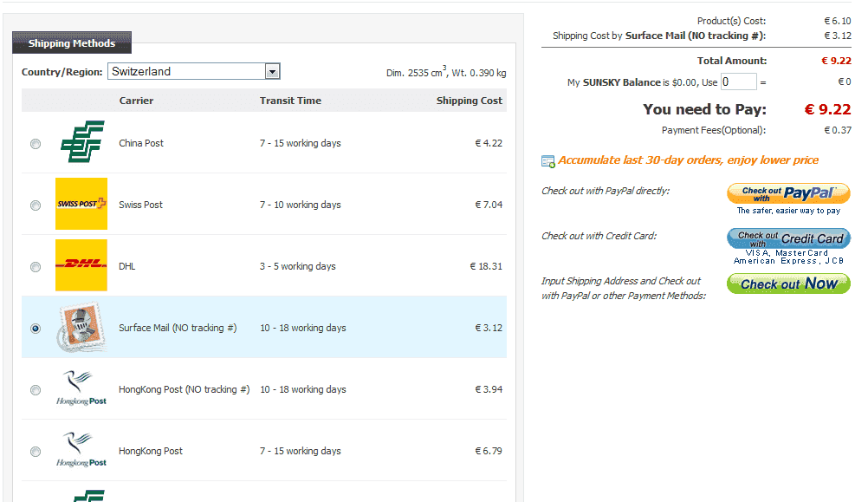868x502 pixels.
Task: Click the Carrier column header
Action: pos(136,101)
